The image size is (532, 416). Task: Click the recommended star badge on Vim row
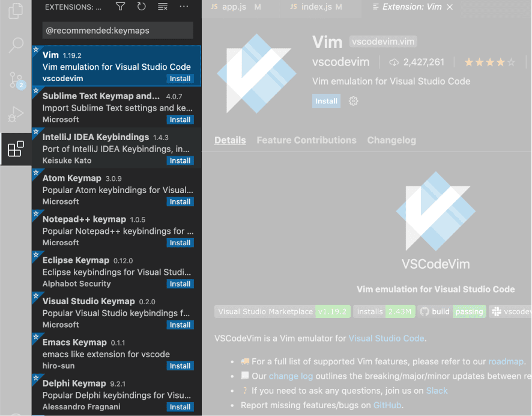[36, 49]
